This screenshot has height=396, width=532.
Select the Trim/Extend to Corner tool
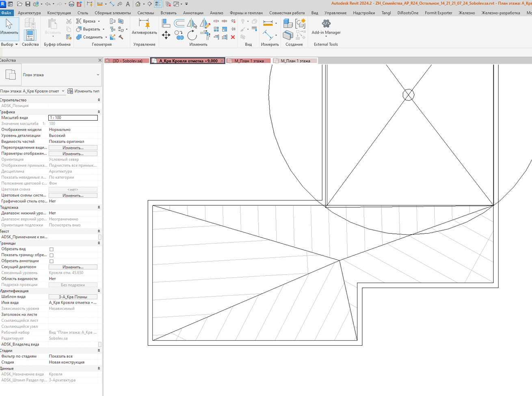click(205, 35)
